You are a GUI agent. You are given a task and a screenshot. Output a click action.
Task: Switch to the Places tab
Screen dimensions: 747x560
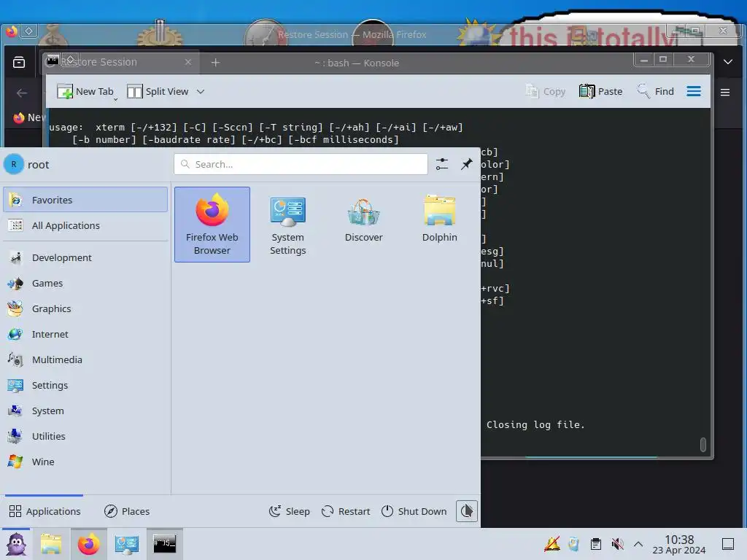click(x=127, y=511)
